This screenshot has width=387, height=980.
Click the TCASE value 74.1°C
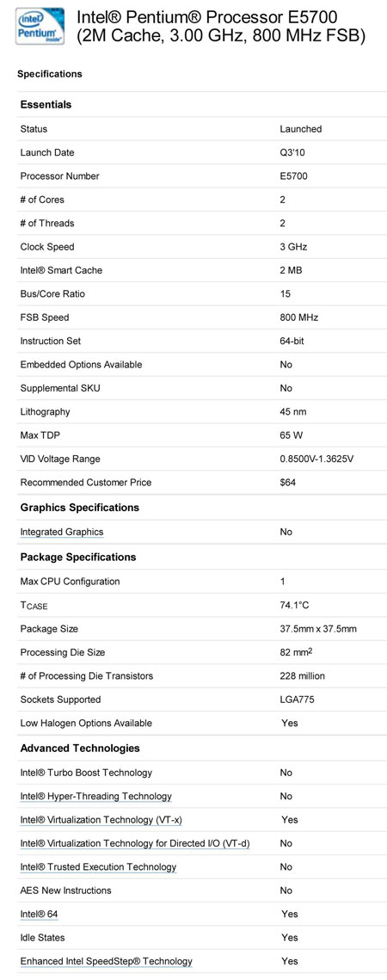point(294,605)
